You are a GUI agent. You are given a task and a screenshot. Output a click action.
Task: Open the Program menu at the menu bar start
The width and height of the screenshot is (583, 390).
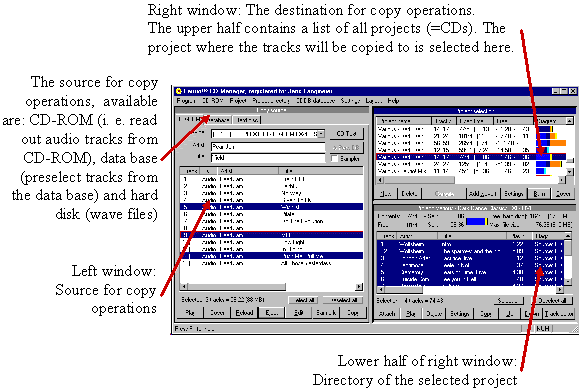186,101
